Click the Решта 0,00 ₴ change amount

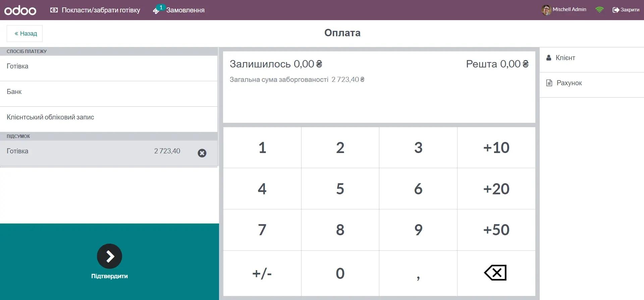coord(497,64)
